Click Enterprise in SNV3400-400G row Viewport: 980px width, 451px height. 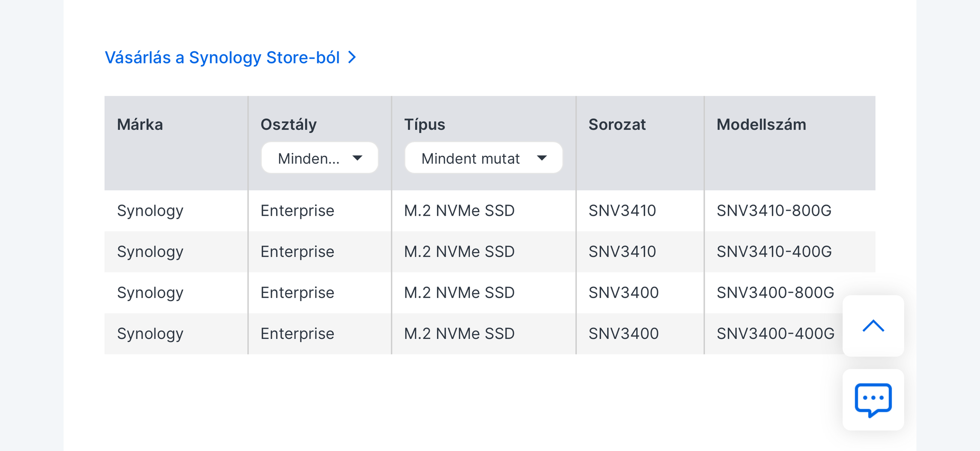click(x=297, y=333)
